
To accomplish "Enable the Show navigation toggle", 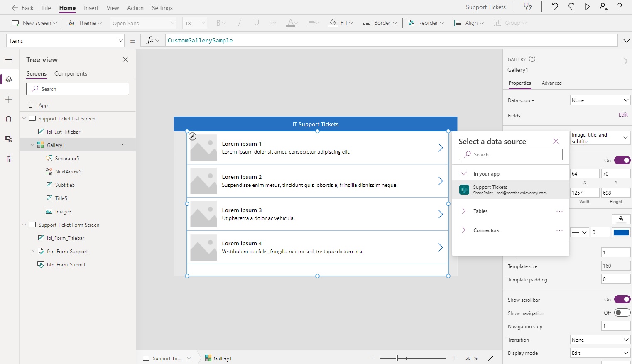I will 622,313.
